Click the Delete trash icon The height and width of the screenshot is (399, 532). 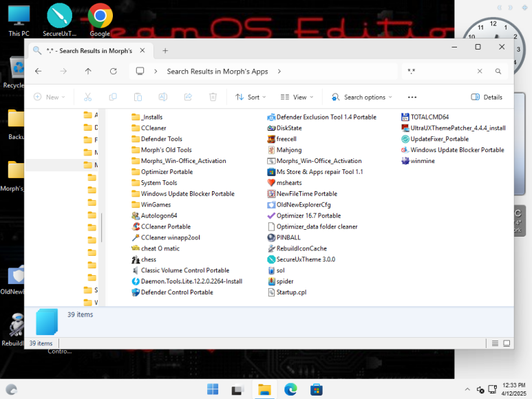(213, 97)
